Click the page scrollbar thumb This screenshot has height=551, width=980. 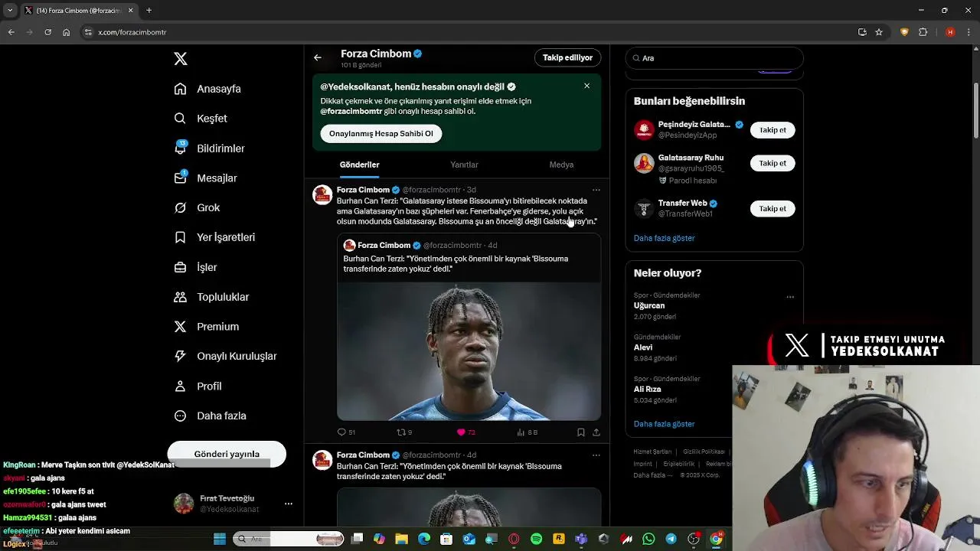click(976, 111)
